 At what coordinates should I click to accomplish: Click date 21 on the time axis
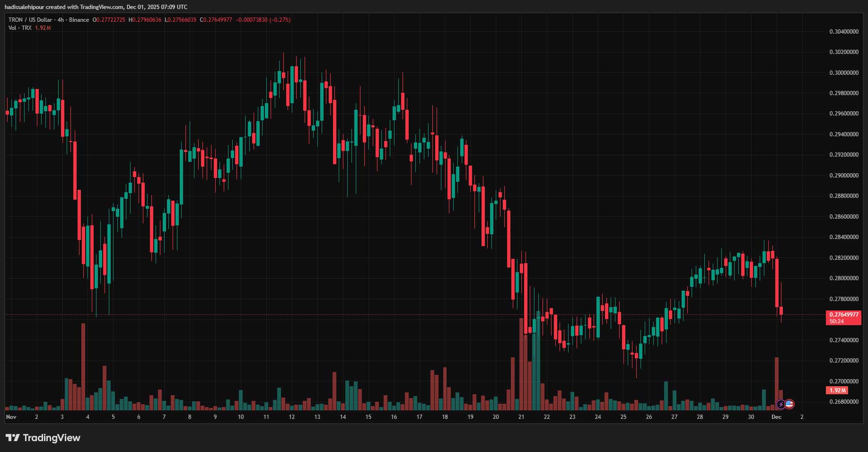click(521, 417)
